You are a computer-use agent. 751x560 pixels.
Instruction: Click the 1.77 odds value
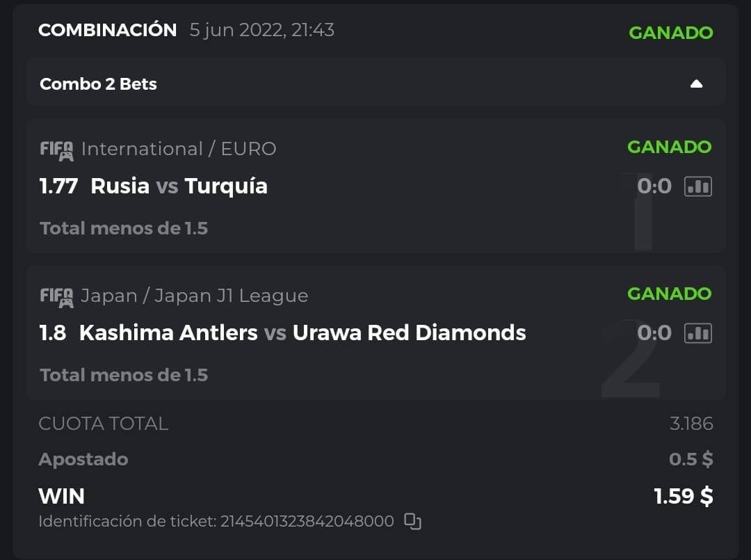(x=58, y=186)
